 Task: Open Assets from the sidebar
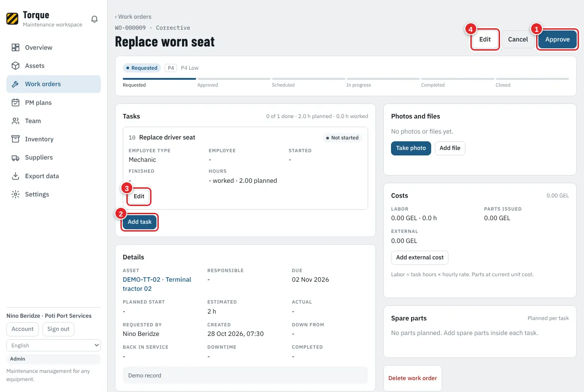click(53, 66)
